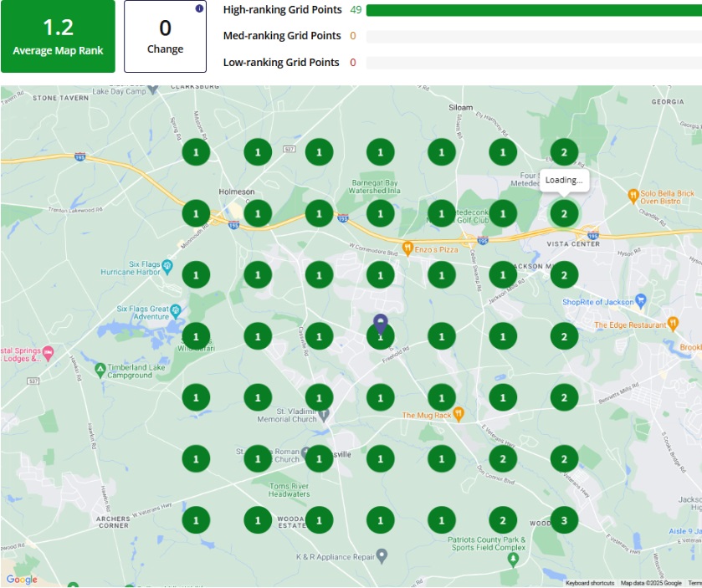The width and height of the screenshot is (702, 588).
Task: Select the Low-ranking Grid Points label
Action: (x=281, y=62)
